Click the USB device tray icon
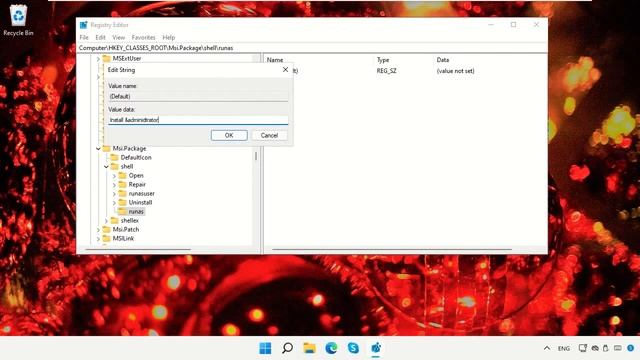The width and height of the screenshot is (640, 360). (x=606, y=348)
